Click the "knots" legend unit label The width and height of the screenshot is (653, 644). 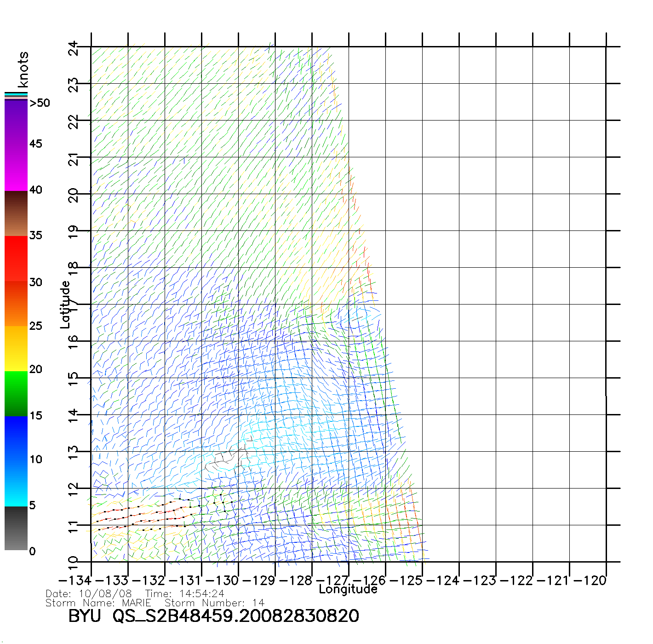[x=23, y=69]
